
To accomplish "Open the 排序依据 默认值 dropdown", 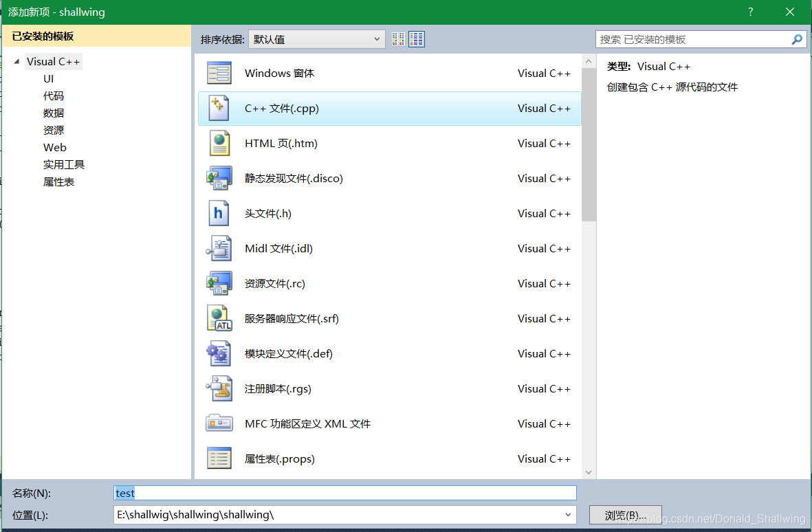I will point(316,39).
